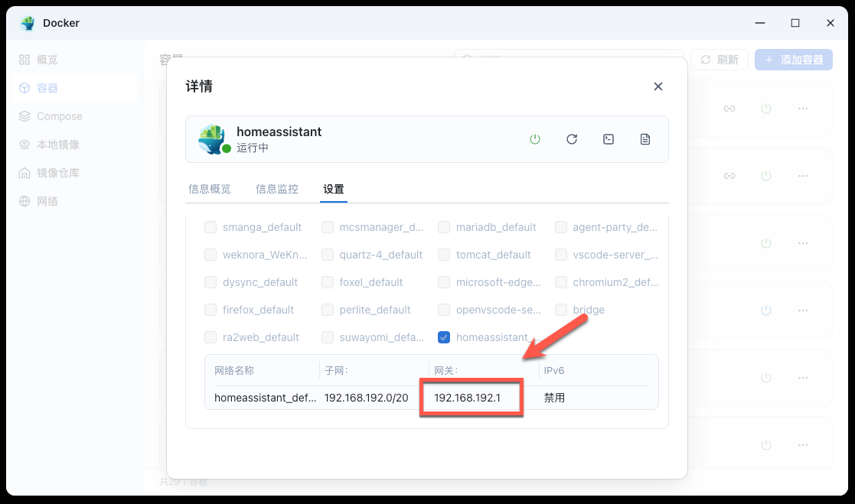Select the tomcat_default checkbox
This screenshot has width=855, height=504.
(x=444, y=255)
